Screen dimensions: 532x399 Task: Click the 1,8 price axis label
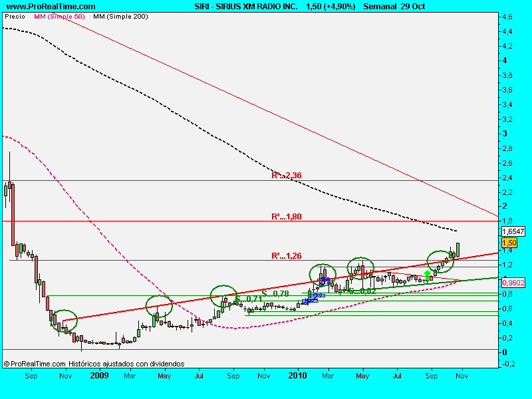coord(507,221)
